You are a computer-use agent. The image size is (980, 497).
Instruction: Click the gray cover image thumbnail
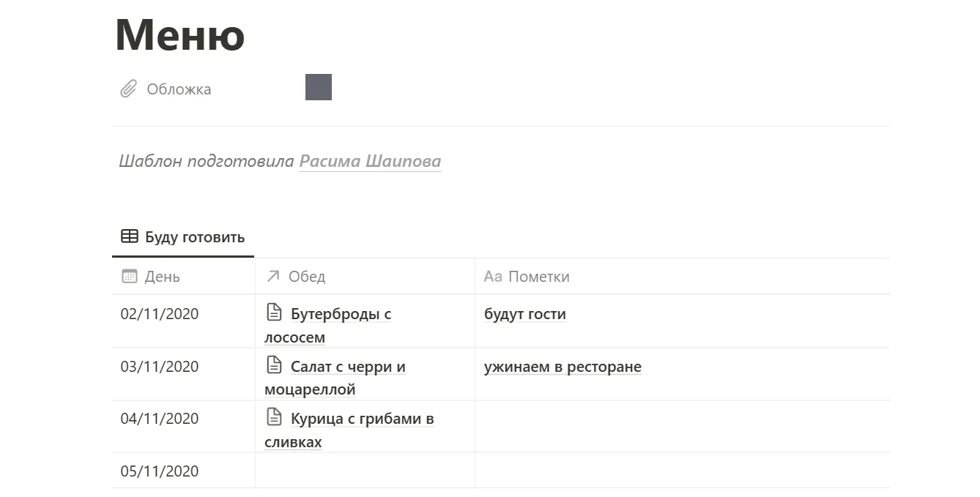319,87
